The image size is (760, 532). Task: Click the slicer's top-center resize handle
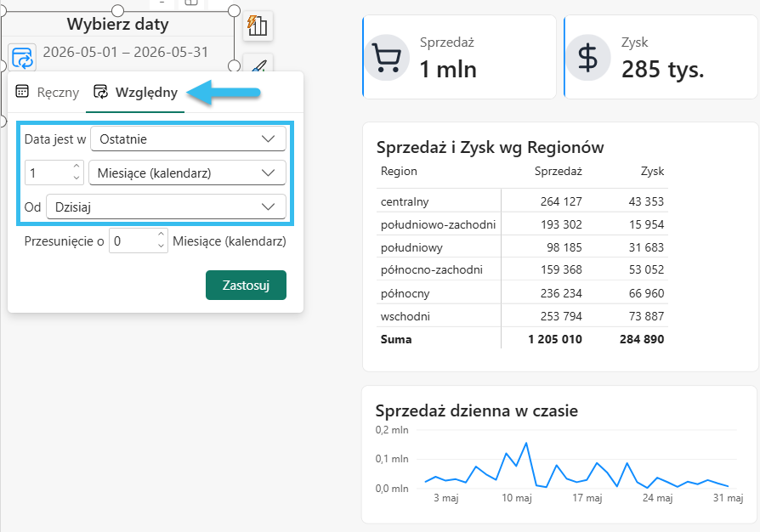coord(118,11)
